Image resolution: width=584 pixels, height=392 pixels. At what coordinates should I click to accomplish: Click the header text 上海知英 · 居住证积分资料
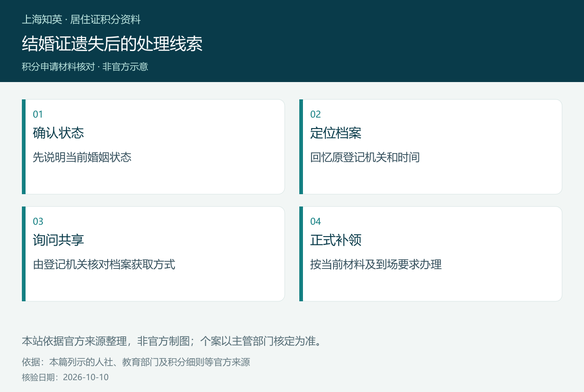point(81,20)
